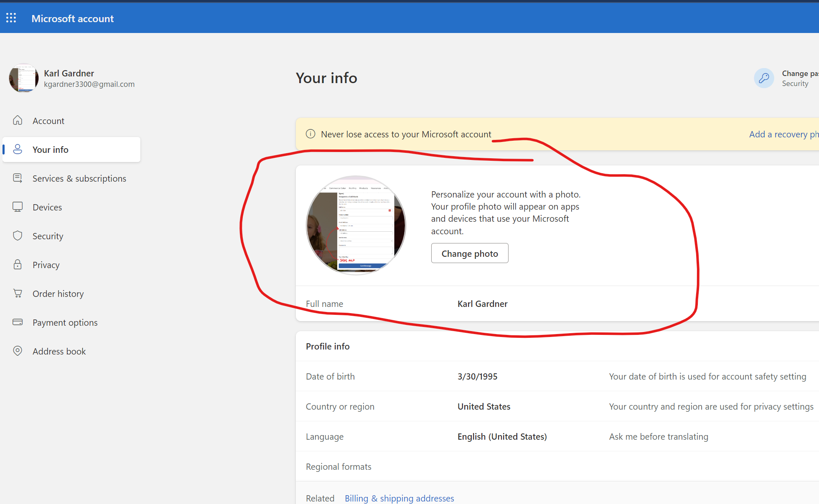
Task: Click the Microsoft account header title
Action: coord(72,18)
